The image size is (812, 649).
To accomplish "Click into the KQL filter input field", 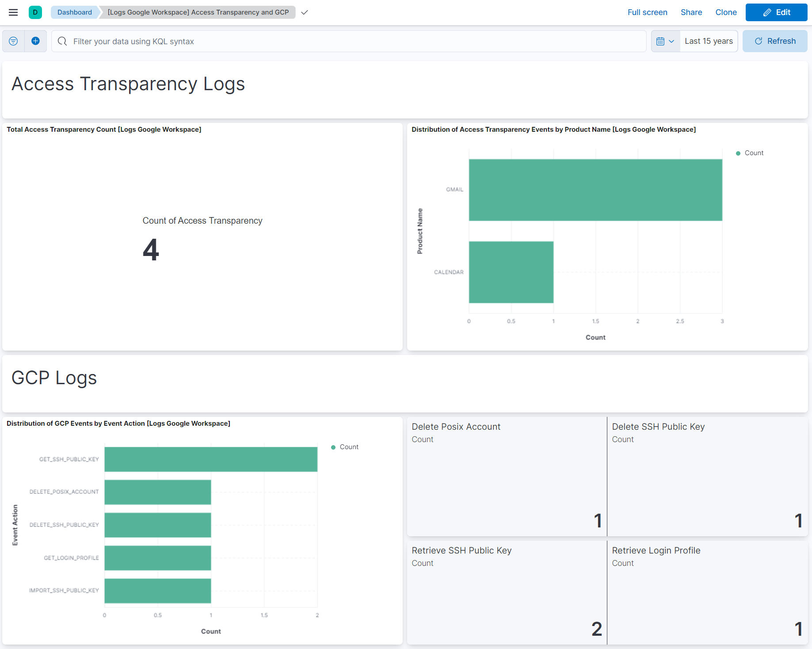I will click(x=265, y=41).
